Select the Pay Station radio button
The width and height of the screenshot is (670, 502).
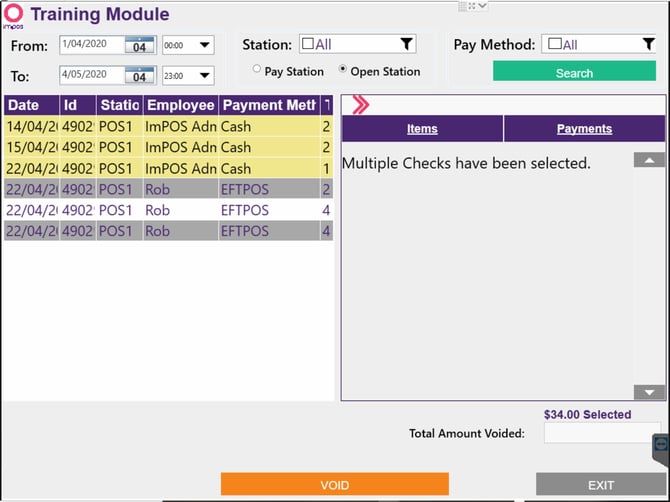pyautogui.click(x=256, y=69)
